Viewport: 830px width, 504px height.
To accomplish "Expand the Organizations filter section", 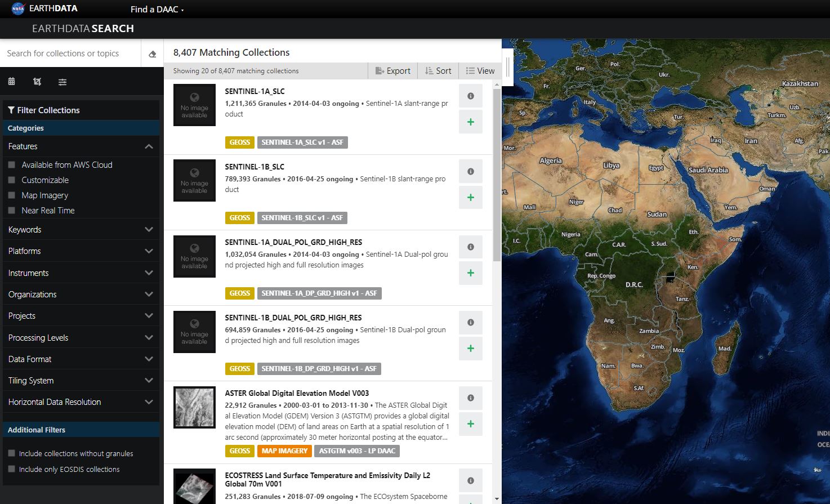I will click(81, 295).
